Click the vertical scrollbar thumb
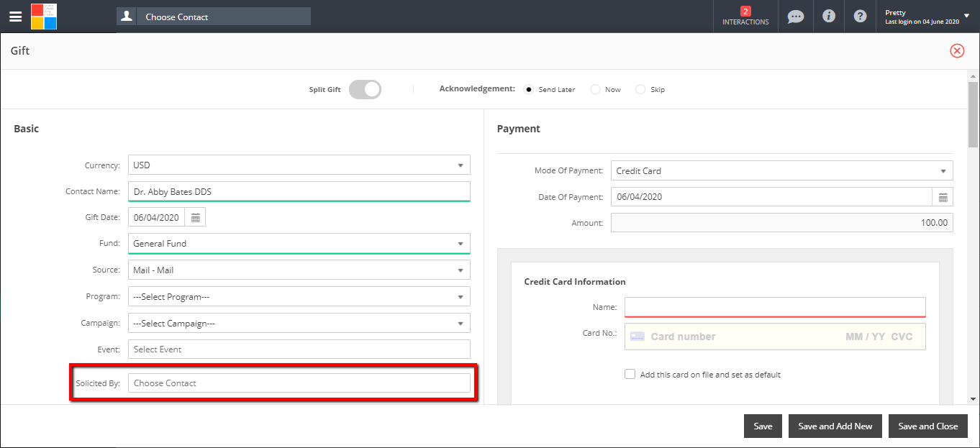This screenshot has height=448, width=980. 973,114
